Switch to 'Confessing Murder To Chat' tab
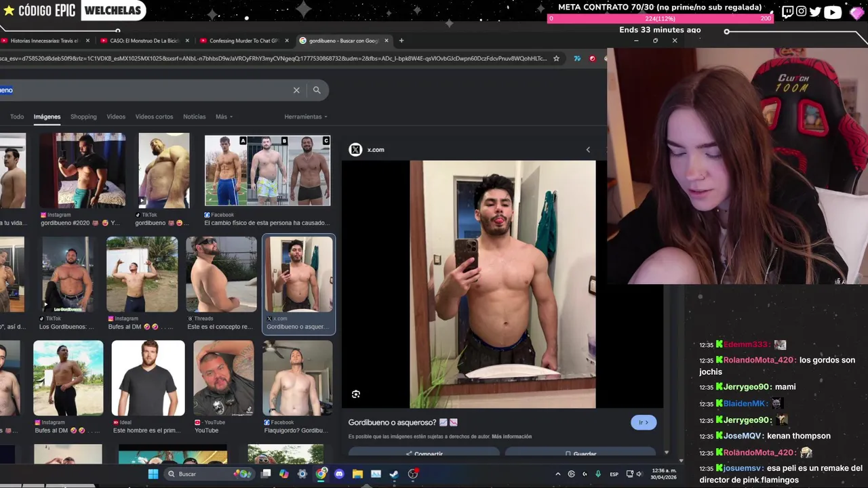 [x=244, y=41]
